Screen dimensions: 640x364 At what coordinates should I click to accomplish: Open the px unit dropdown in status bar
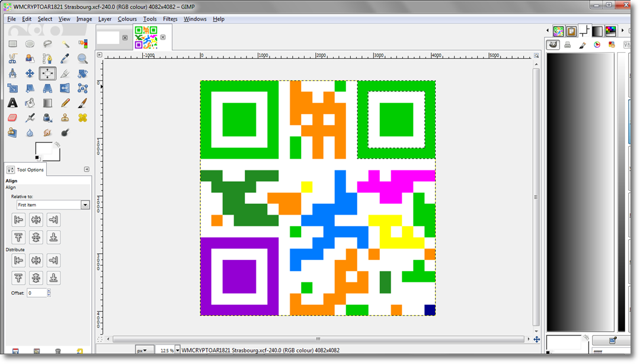point(144,350)
